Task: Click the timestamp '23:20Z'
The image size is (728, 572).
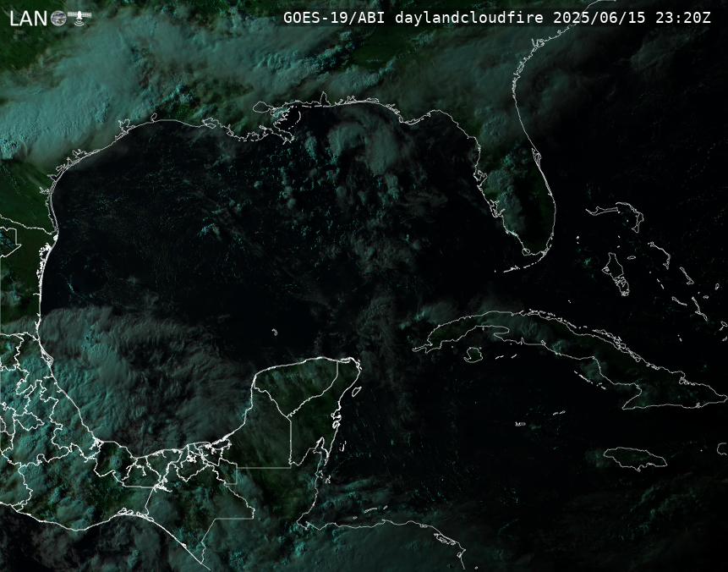Action: pyautogui.click(x=683, y=18)
